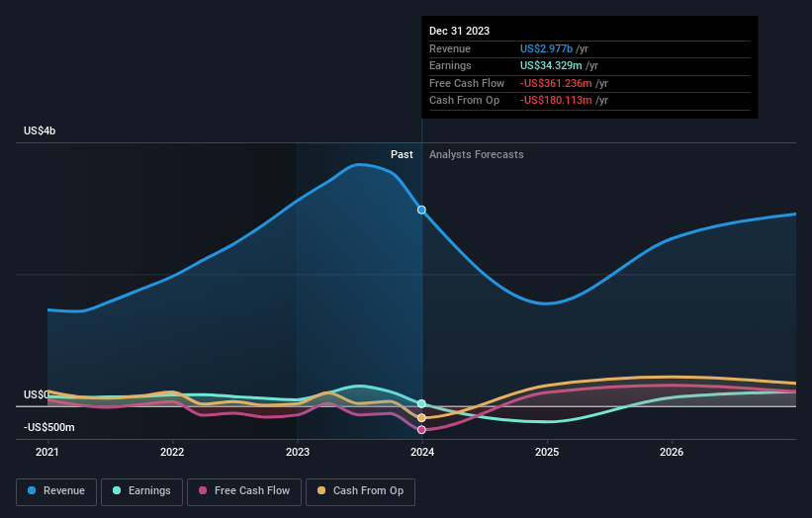Click the blue Revenue data point marker

pos(421,210)
